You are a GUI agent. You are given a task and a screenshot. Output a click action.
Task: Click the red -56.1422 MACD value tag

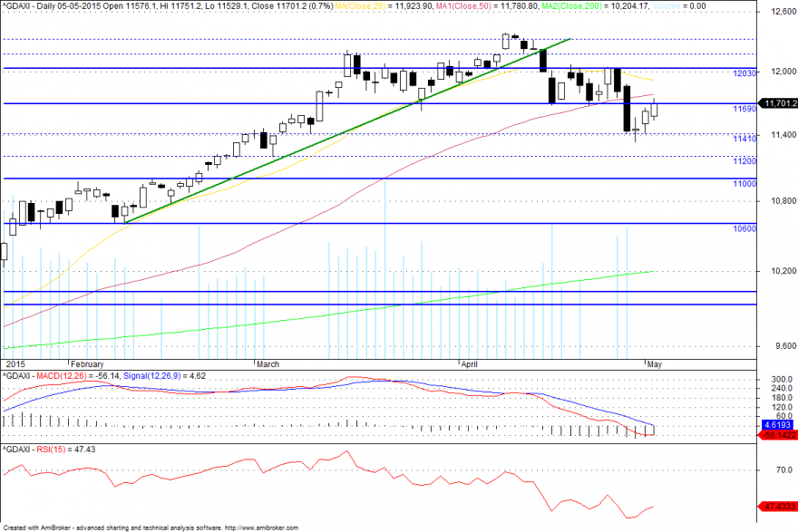[x=777, y=435]
